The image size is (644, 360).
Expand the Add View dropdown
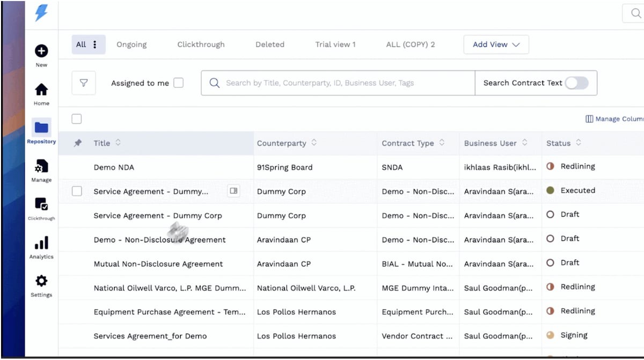point(496,45)
